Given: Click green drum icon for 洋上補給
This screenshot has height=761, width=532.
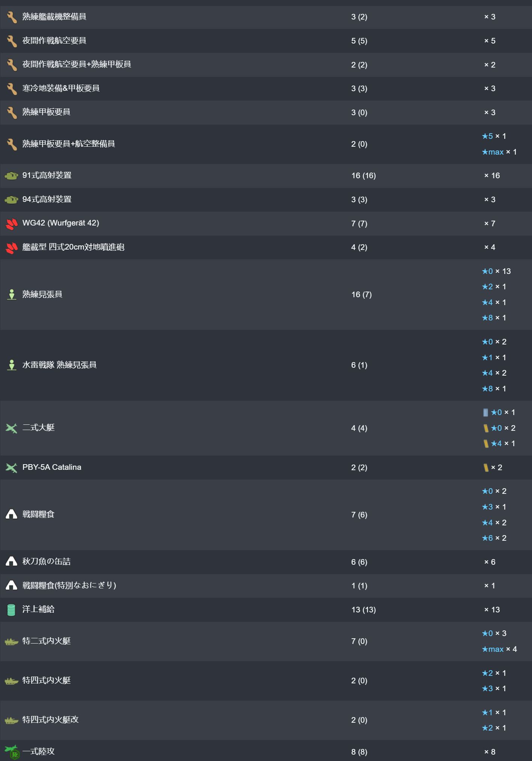Looking at the screenshot, I should point(12,610).
